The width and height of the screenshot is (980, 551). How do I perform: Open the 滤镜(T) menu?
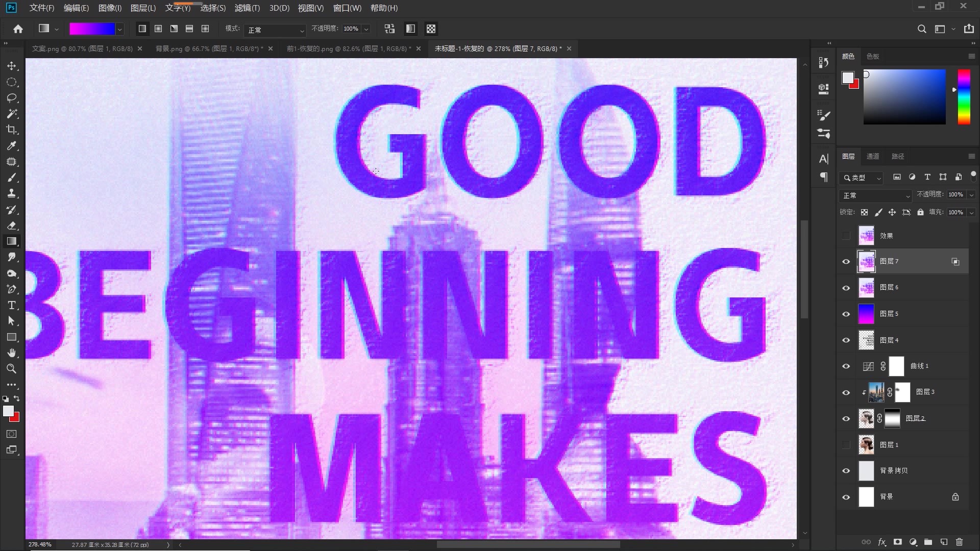tap(247, 8)
